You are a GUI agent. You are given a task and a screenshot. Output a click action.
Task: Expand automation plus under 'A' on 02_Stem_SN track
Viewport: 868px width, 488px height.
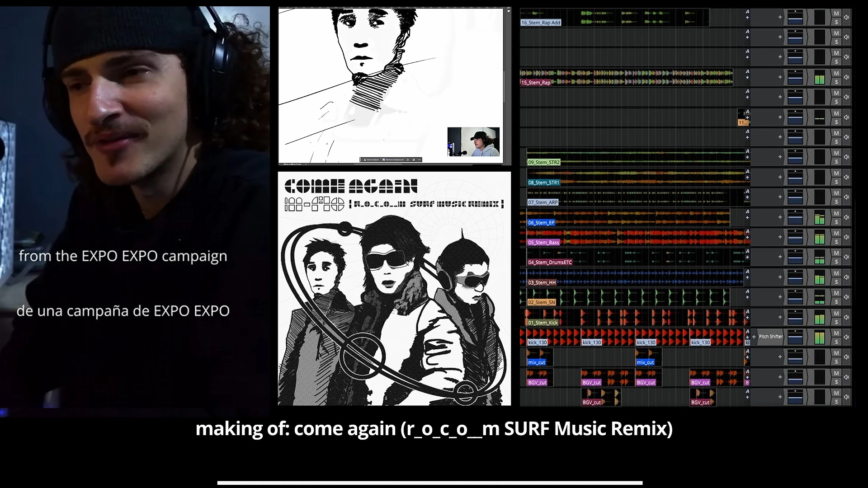pyautogui.click(x=747, y=298)
